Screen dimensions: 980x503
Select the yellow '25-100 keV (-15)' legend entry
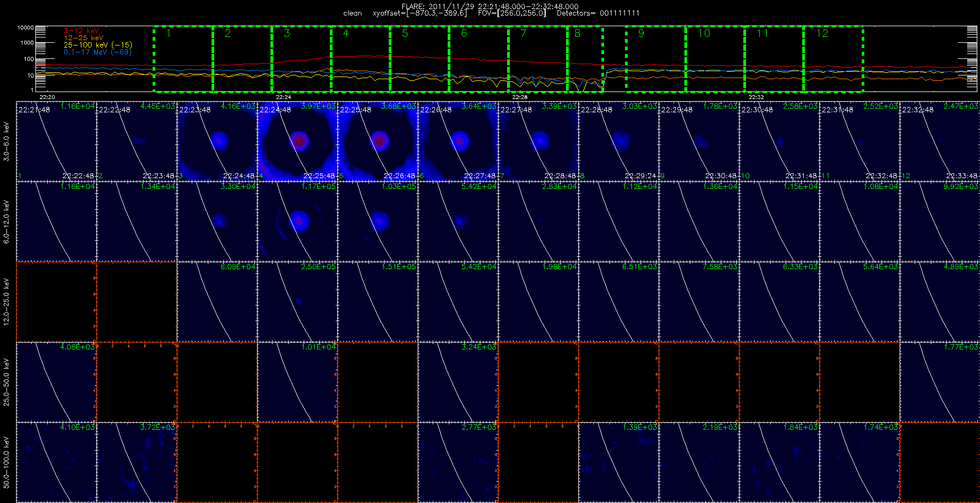98,45
